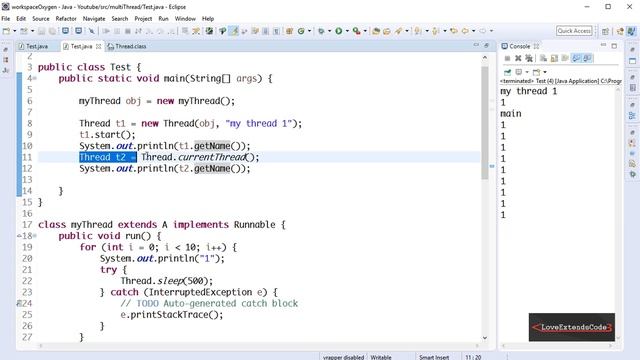Open the New file dropdown arrow
The height and width of the screenshot is (360, 640).
click(x=14, y=31)
